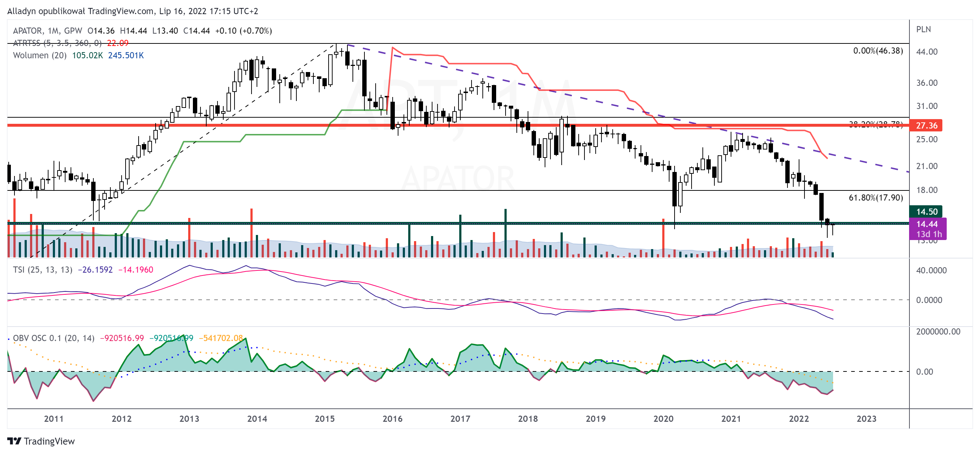Image resolution: width=980 pixels, height=454 pixels.
Task: Click the ATRTSS (5, 3.5, 360, 0) legend
Action: [58, 43]
